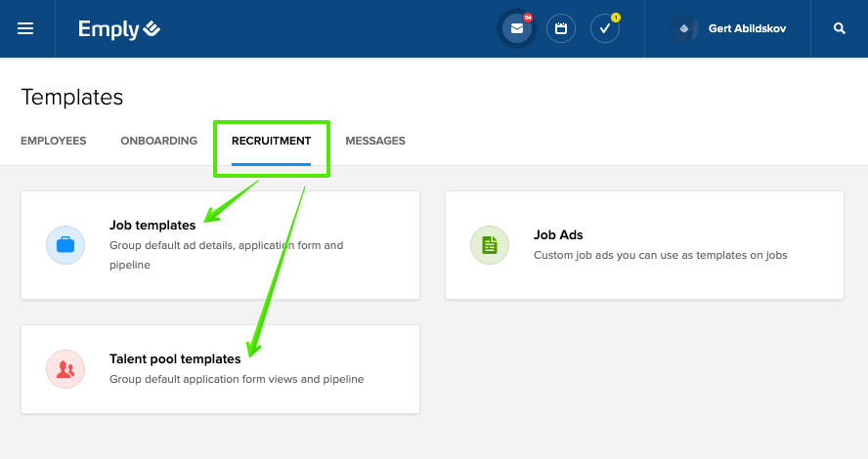Open the hamburger navigation menu
The image size is (868, 459).
click(25, 28)
